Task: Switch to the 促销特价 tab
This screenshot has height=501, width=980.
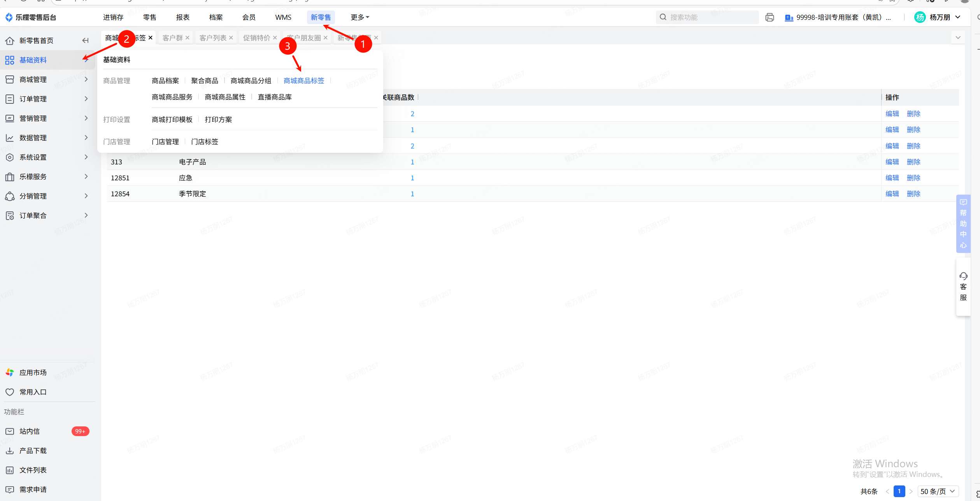Action: pyautogui.click(x=256, y=38)
